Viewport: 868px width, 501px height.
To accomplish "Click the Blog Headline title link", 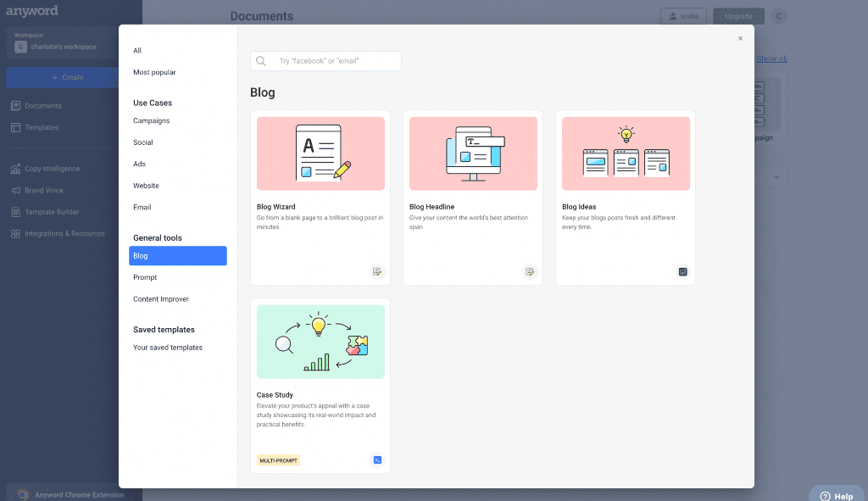I will pos(431,207).
